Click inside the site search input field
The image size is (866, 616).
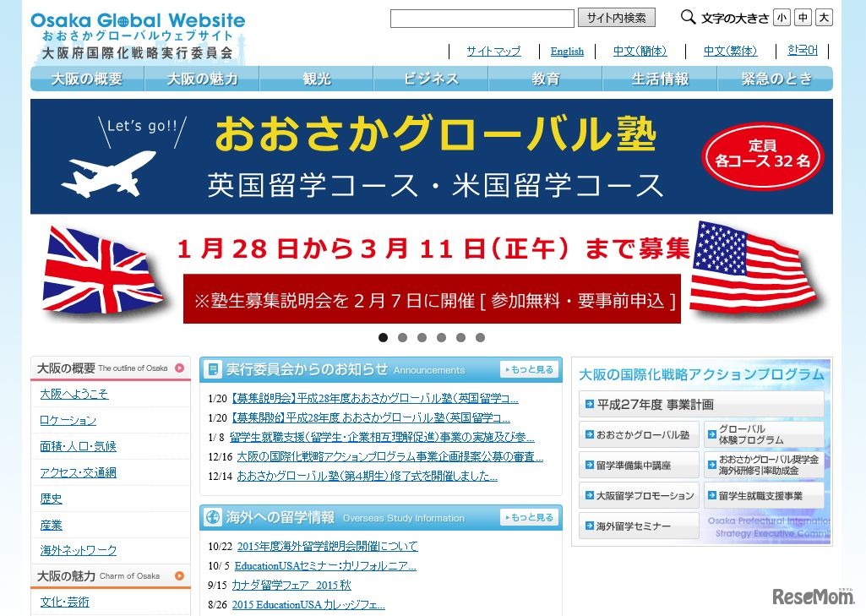click(x=481, y=16)
